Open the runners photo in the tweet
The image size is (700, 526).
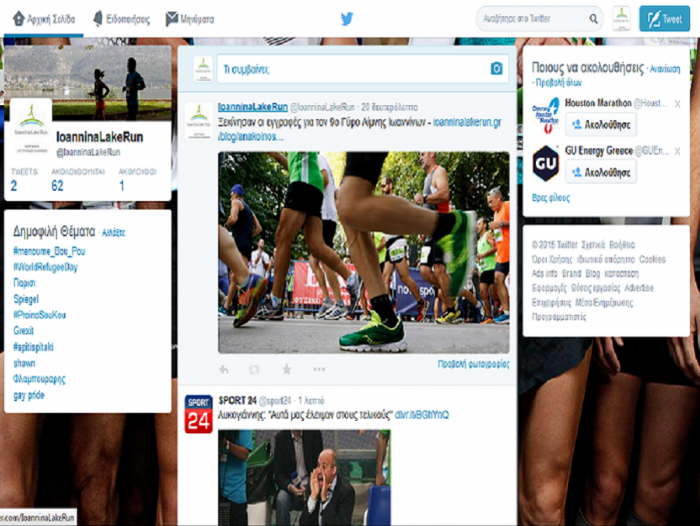click(x=363, y=252)
